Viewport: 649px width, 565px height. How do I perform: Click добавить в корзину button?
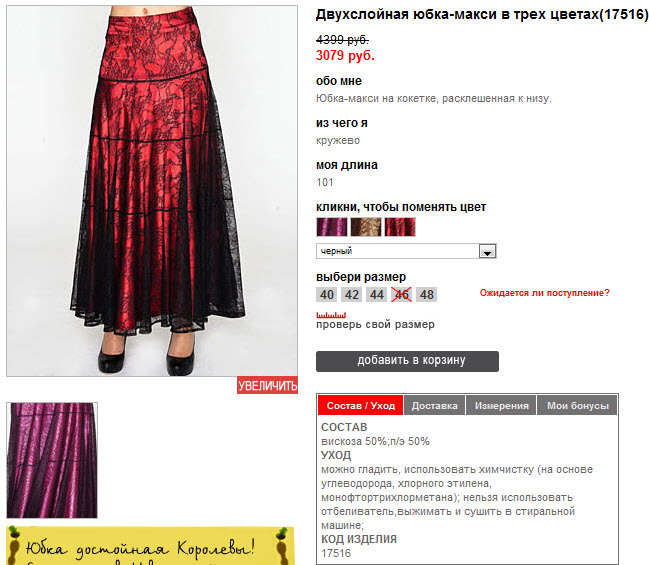click(x=407, y=361)
